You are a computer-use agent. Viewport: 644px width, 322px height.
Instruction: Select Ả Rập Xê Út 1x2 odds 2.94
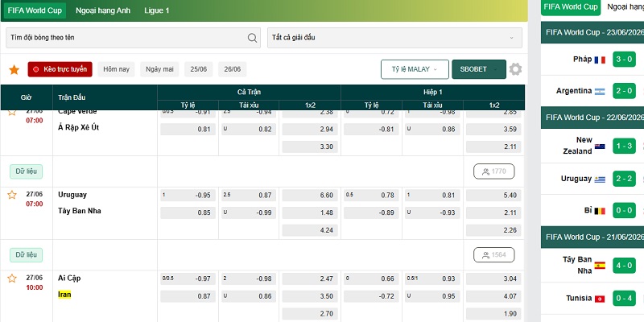310,130
